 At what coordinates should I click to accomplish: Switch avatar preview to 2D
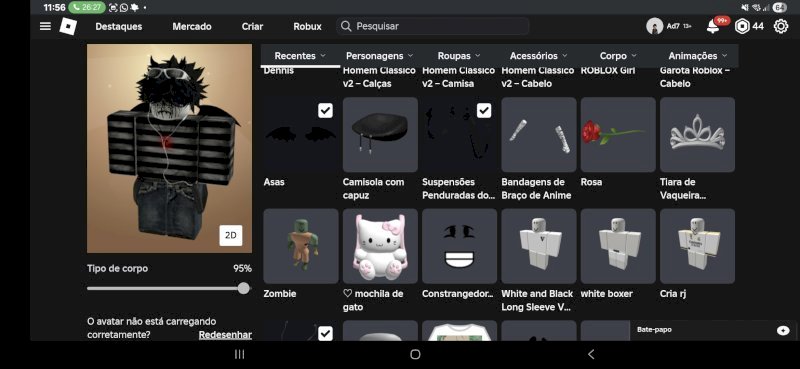click(x=231, y=235)
